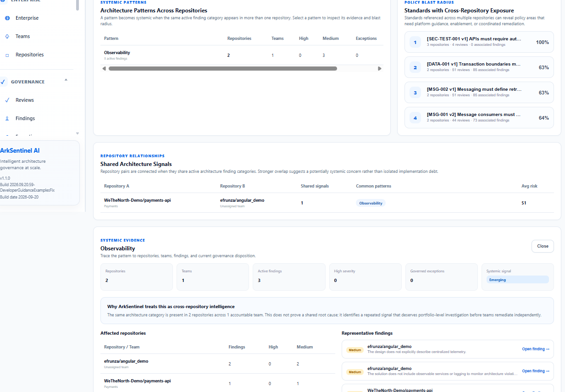Click the Governed exceptions stat card
The image size is (565, 392).
pyautogui.click(x=442, y=277)
